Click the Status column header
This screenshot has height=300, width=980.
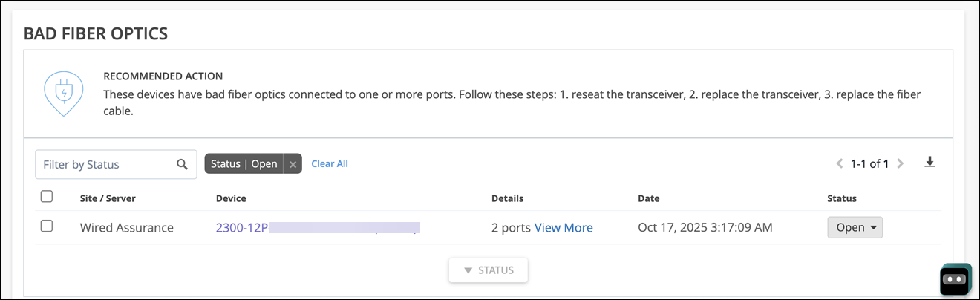842,198
